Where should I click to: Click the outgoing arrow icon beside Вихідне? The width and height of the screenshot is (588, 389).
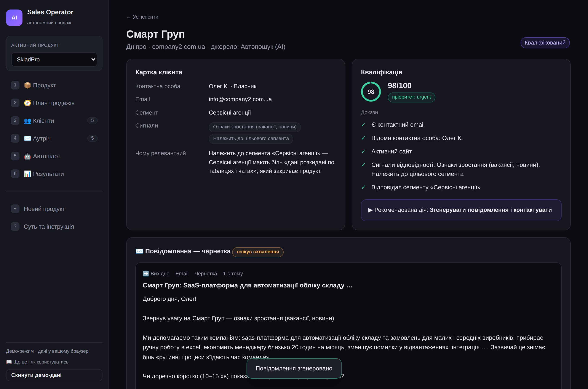click(146, 273)
